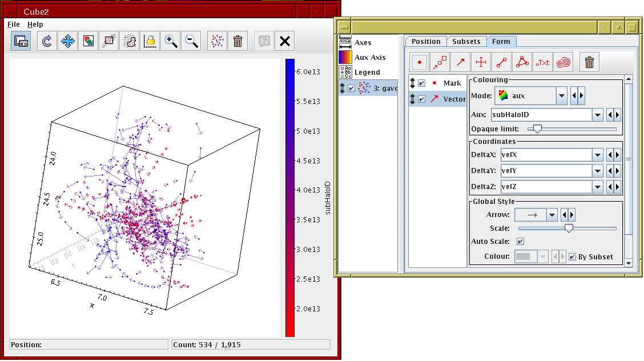Uncheck the Auto Scale checkbox
644x361 pixels.
520,242
